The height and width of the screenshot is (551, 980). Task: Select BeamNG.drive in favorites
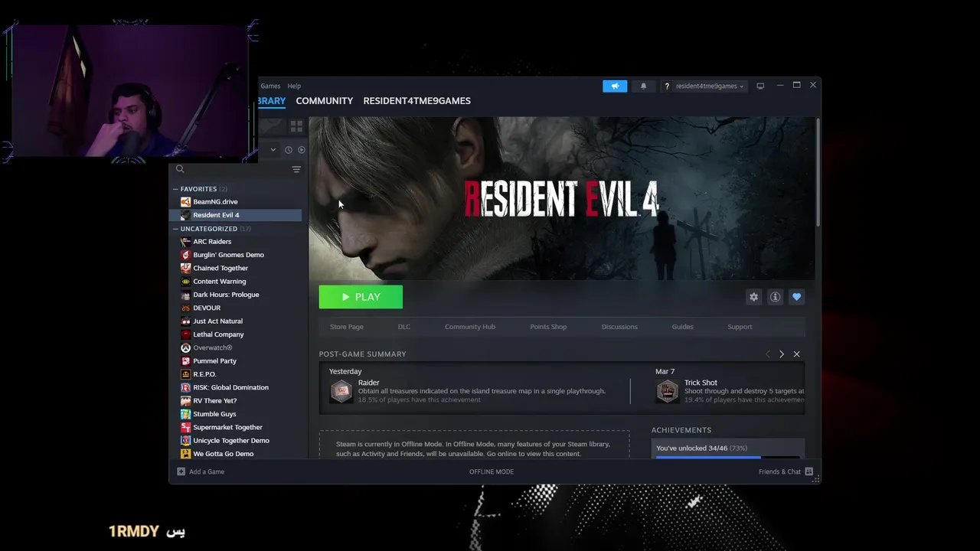point(236,202)
